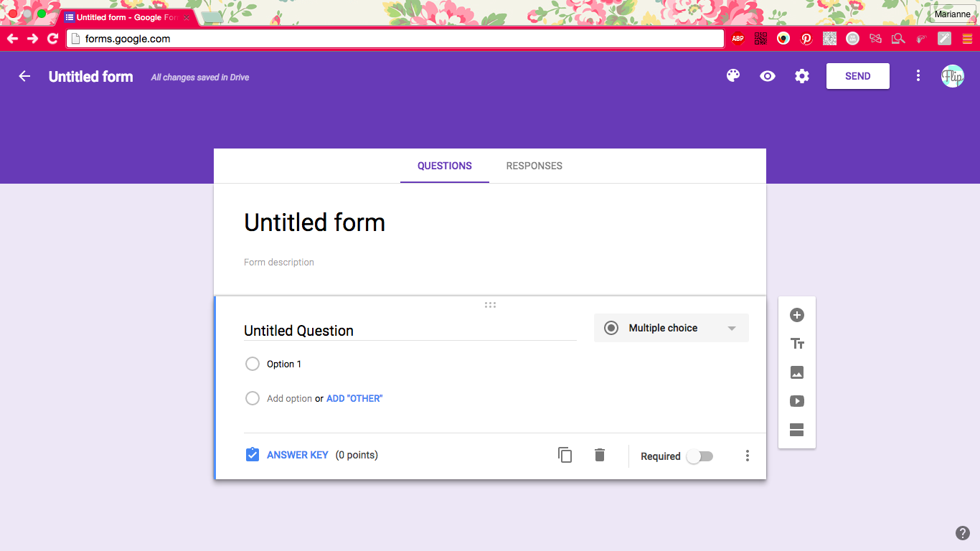
Task: Click the question card drag handle dots
Action: tap(490, 305)
